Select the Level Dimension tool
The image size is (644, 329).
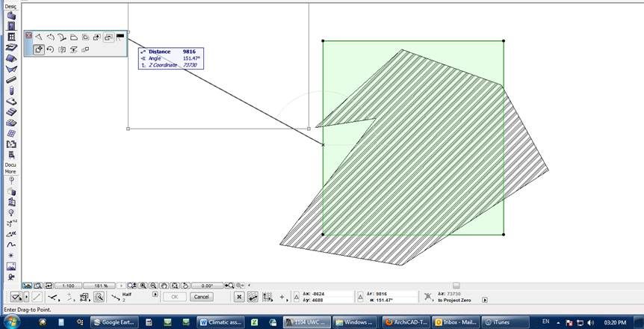click(x=11, y=224)
